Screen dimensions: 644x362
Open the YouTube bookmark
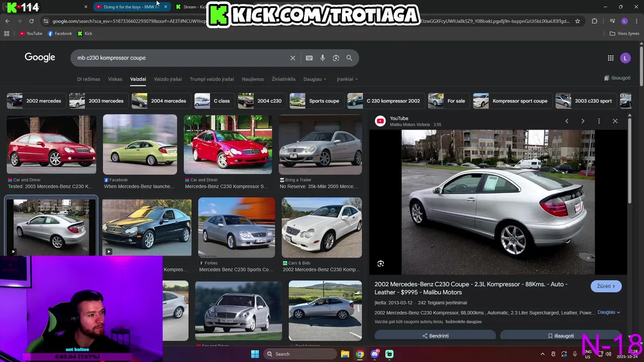31,34
